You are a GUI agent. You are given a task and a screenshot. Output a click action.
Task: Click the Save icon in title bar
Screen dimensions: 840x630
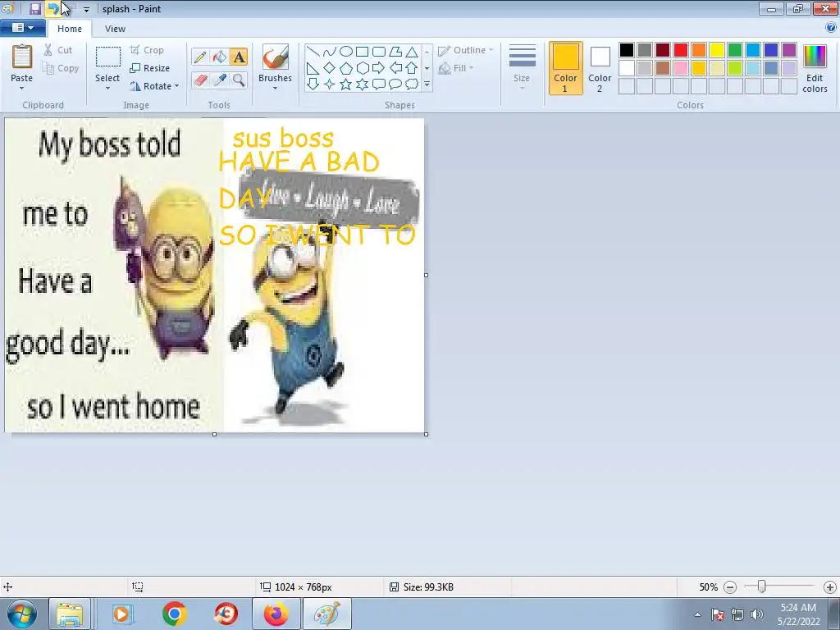click(34, 8)
